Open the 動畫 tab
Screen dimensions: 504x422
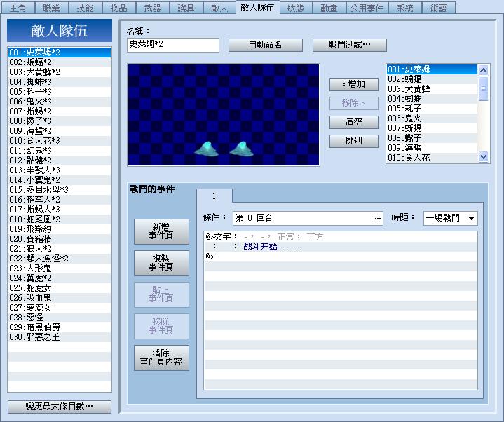point(329,8)
